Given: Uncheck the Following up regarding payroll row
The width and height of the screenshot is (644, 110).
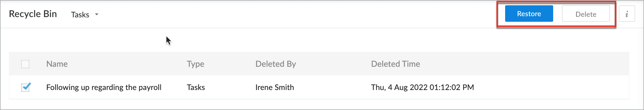Looking at the screenshot, I should point(25,88).
